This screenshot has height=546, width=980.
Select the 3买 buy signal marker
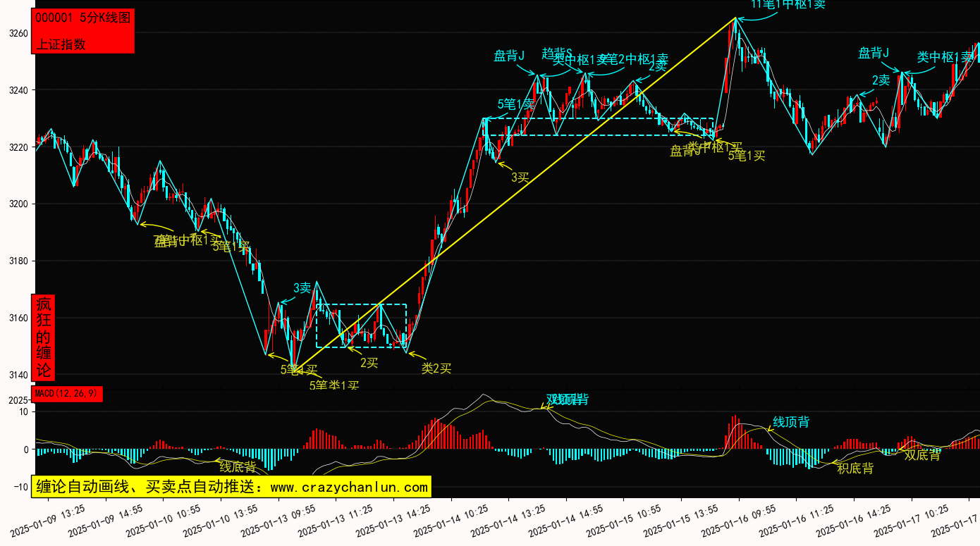[520, 177]
